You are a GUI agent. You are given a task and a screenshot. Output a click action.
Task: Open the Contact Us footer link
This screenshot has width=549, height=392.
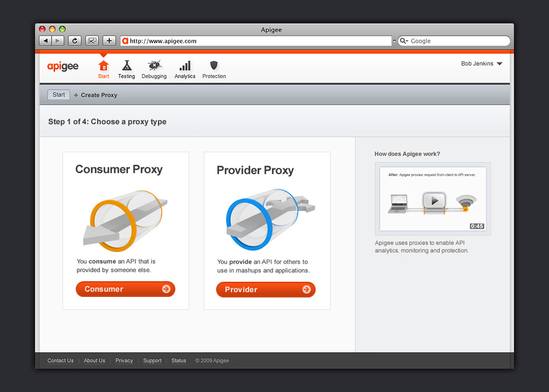pos(61,360)
